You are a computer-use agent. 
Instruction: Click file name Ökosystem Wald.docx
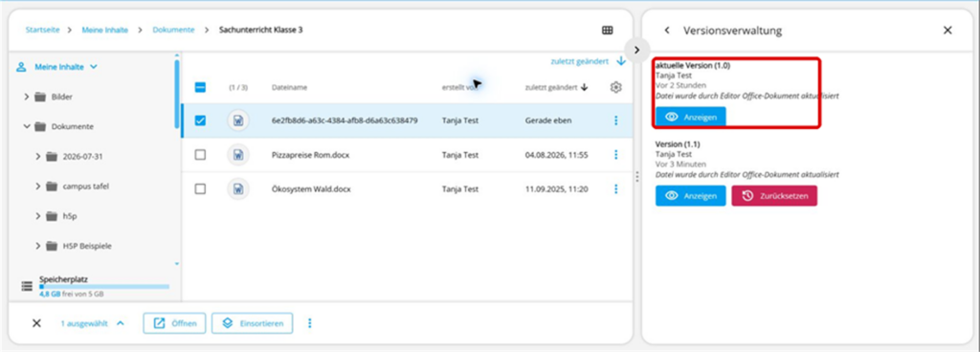tap(311, 188)
